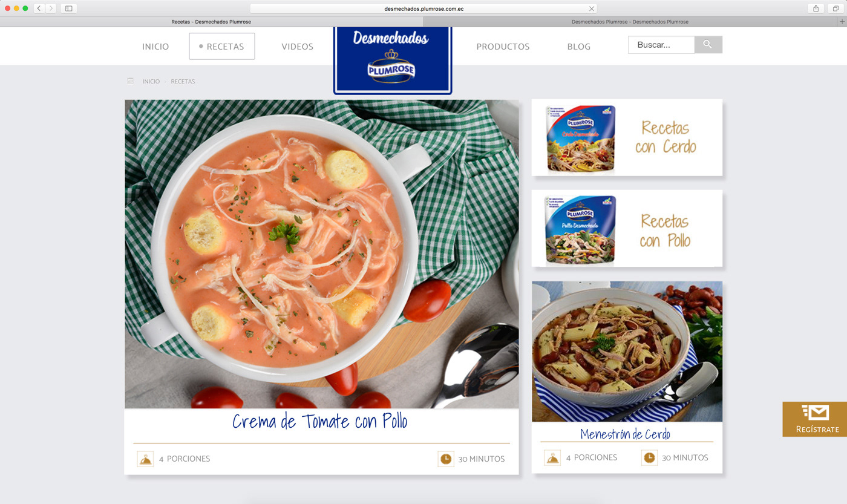Click the Desmechados Plumrose logo
Image resolution: width=847 pixels, height=504 pixels.
tap(393, 61)
